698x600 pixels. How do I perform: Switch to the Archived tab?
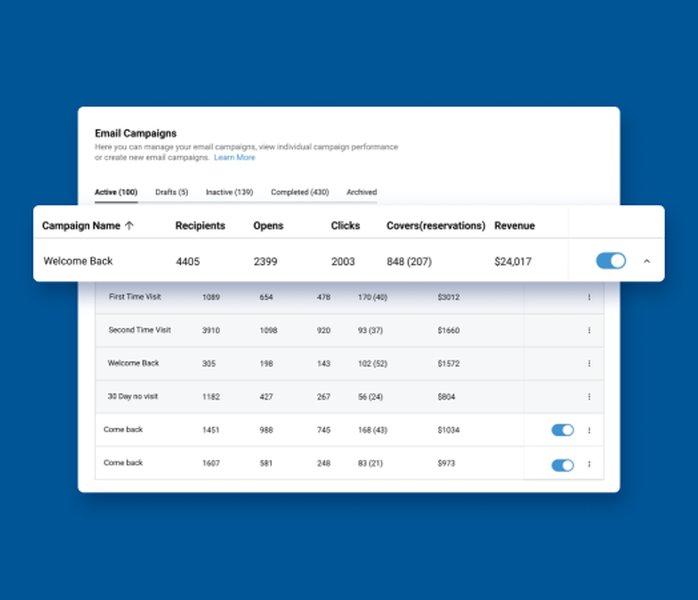pos(361,192)
